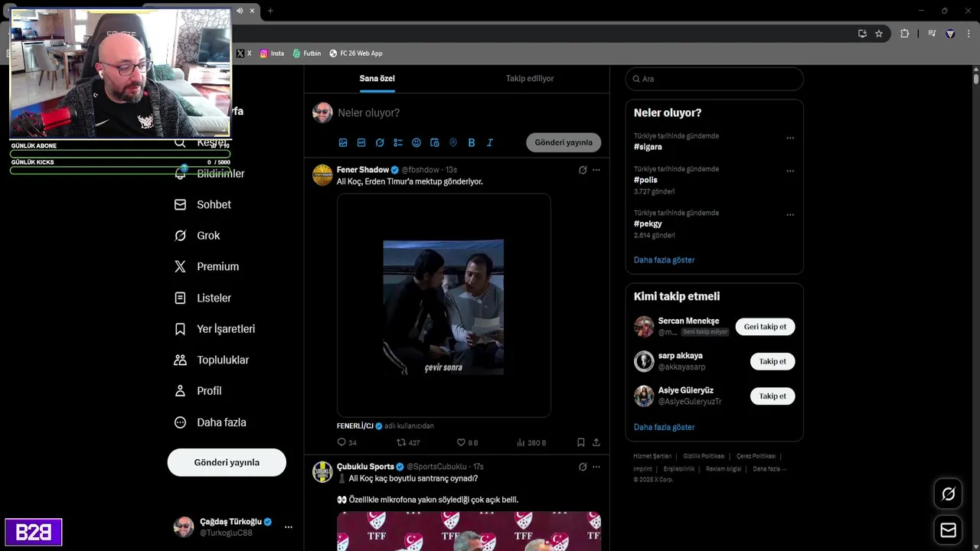Open the Chrome media controls icon

click(x=932, y=34)
